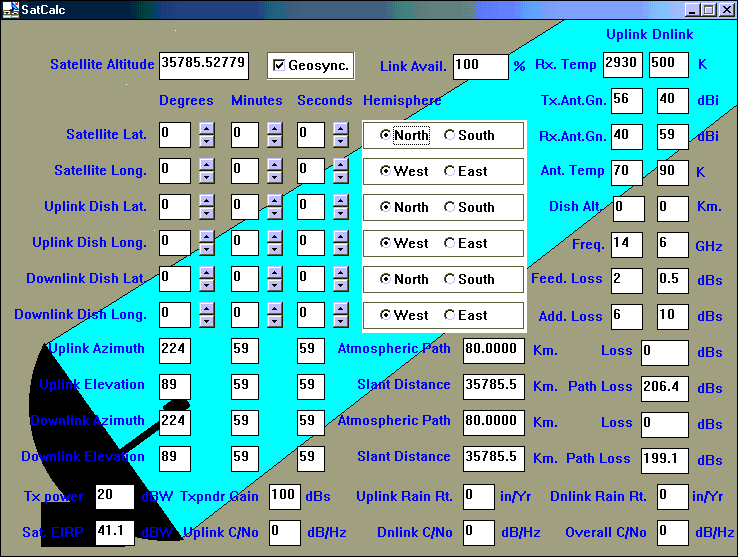Click the downlink Path Loss field 199.1
This screenshot has height=557, width=738.
665,460
